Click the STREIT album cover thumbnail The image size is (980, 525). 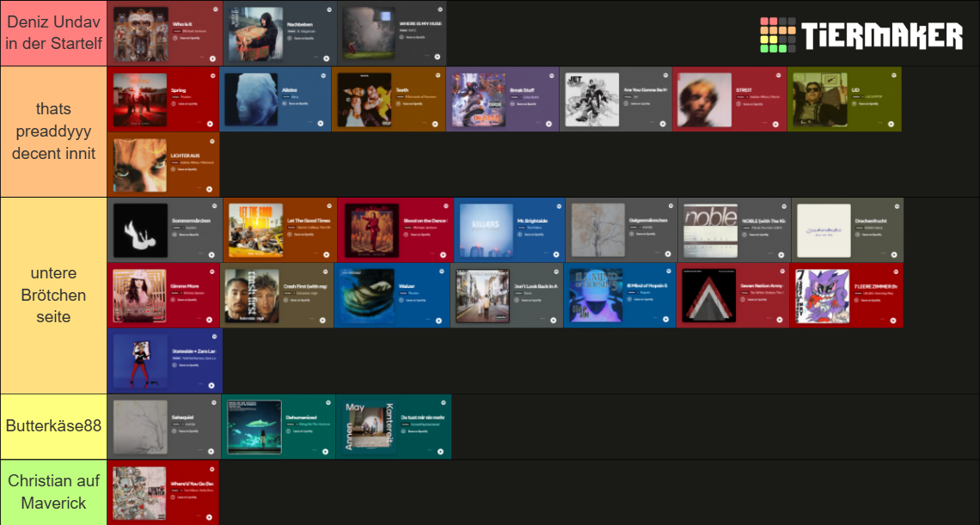pos(705,100)
